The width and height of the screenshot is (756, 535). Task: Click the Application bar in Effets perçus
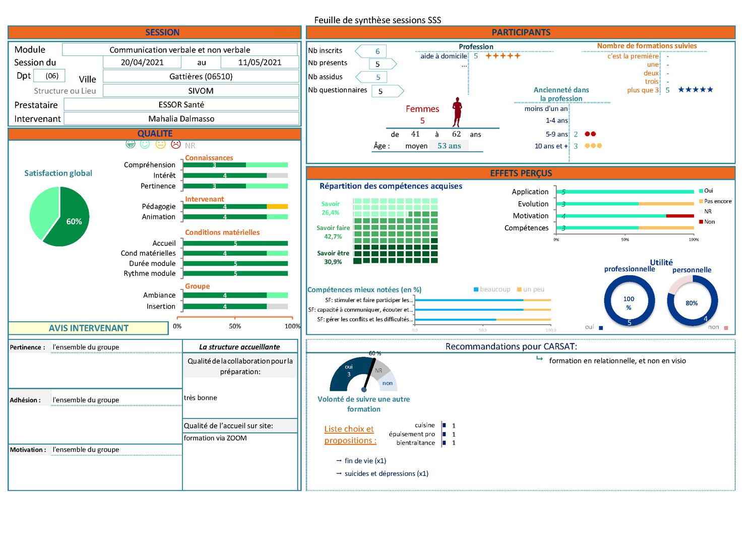click(625, 192)
